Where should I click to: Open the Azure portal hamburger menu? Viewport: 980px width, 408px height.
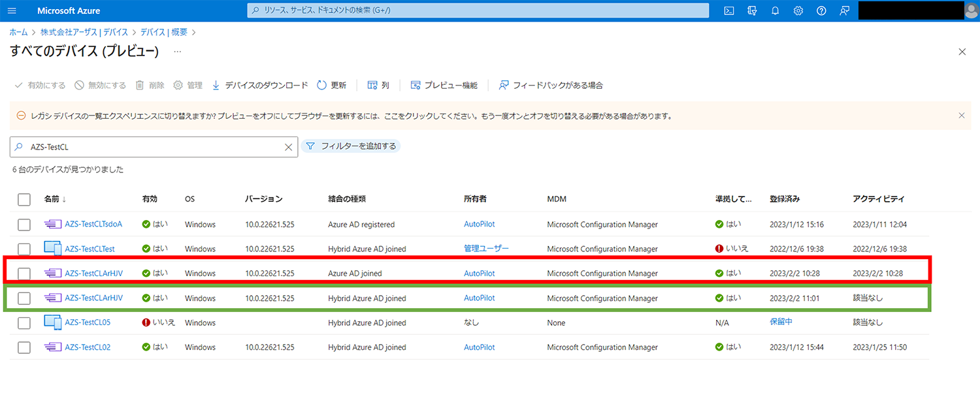pos(12,11)
